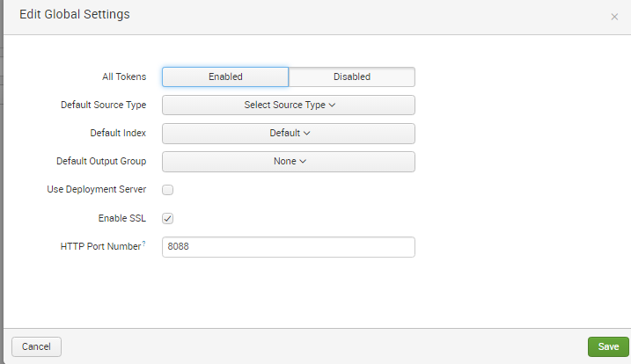
Task: Click the Edit Global Settings title
Action: [75, 15]
